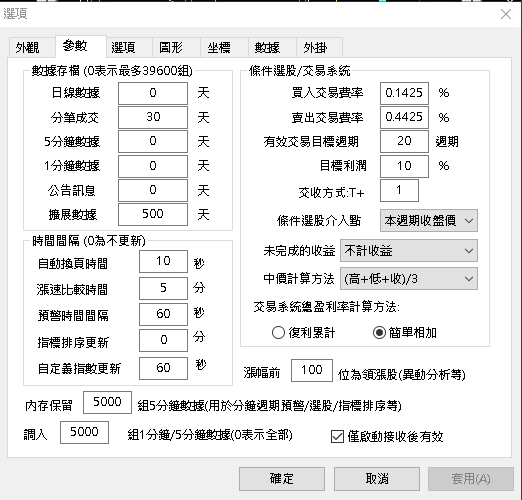Expand the 未完成的收益 dropdown

click(x=409, y=251)
